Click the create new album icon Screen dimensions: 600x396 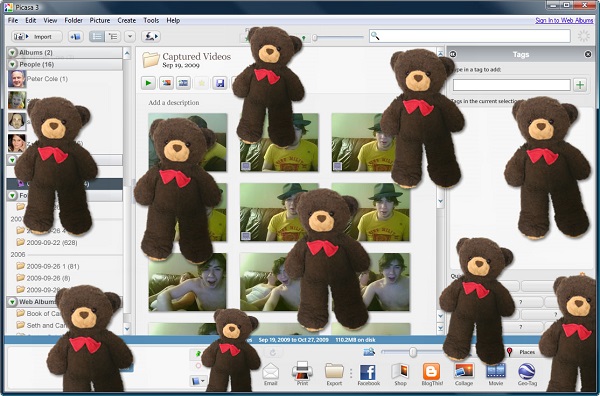(76, 37)
